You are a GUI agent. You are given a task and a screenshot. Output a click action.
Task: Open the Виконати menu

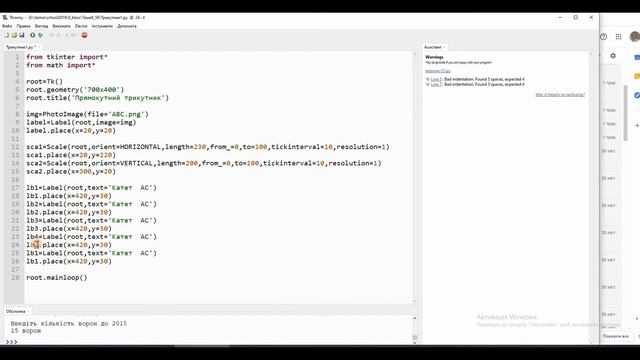point(61,26)
